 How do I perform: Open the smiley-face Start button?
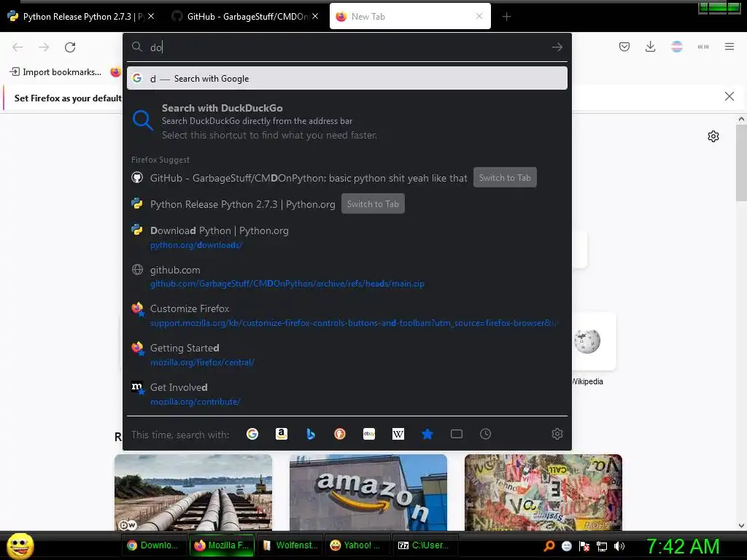tap(20, 545)
